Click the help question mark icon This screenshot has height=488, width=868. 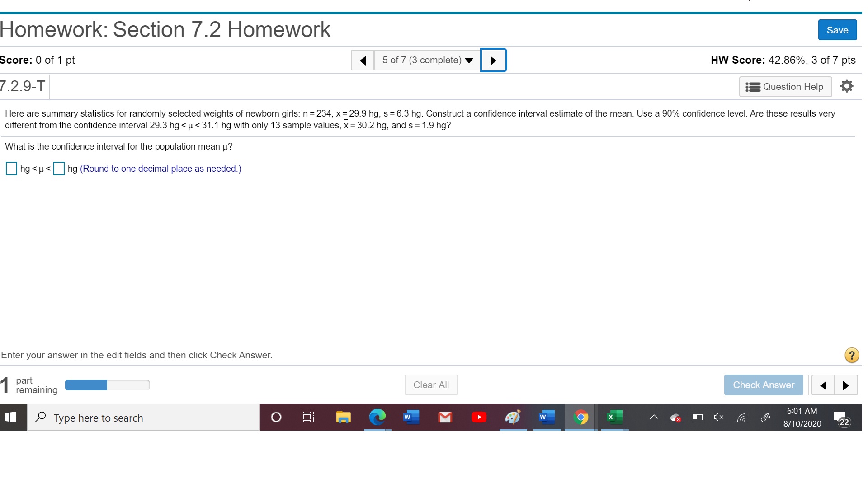pyautogui.click(x=852, y=355)
